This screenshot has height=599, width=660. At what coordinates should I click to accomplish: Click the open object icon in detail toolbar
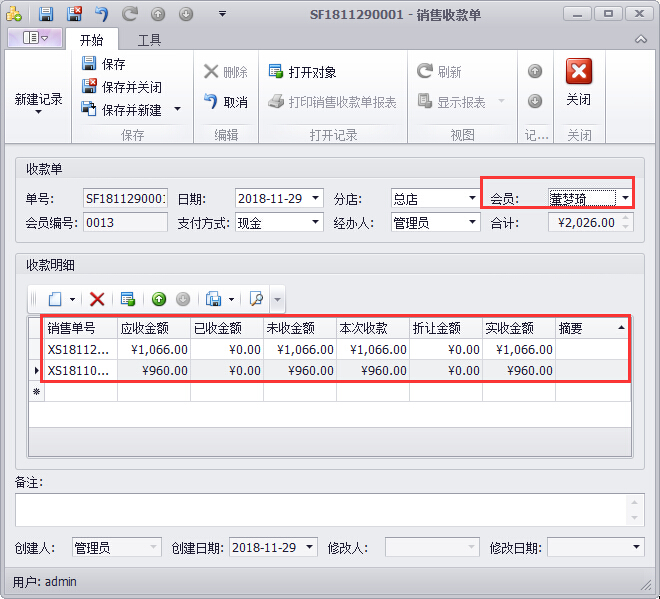[x=127, y=299]
